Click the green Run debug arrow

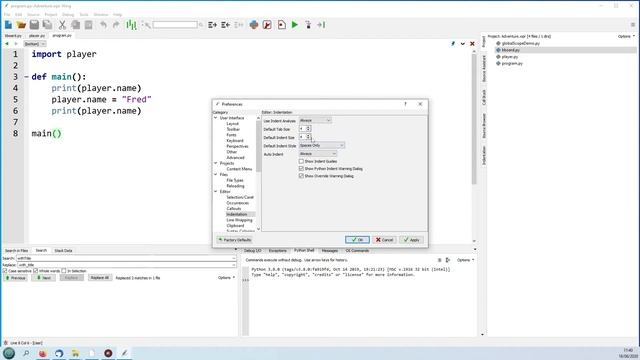coord(295,25)
